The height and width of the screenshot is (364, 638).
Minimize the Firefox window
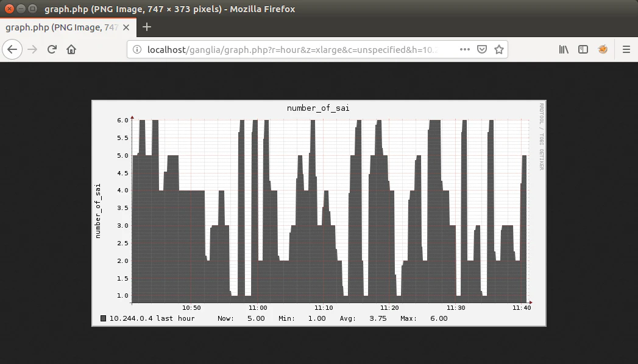pos(21,9)
